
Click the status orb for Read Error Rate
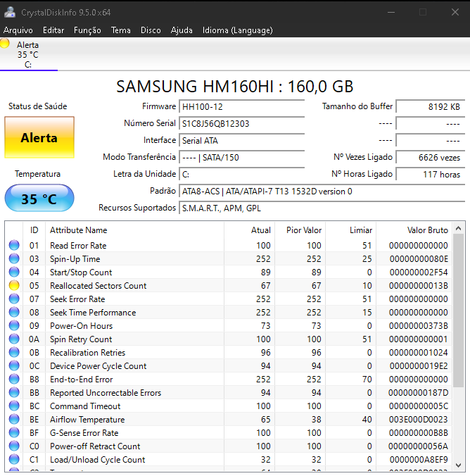coord(14,245)
